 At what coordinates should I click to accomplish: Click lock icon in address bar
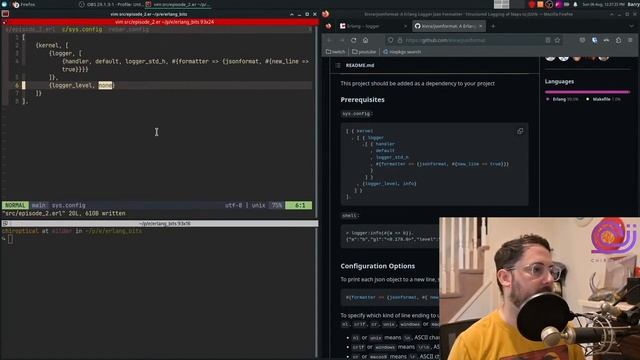[400, 40]
